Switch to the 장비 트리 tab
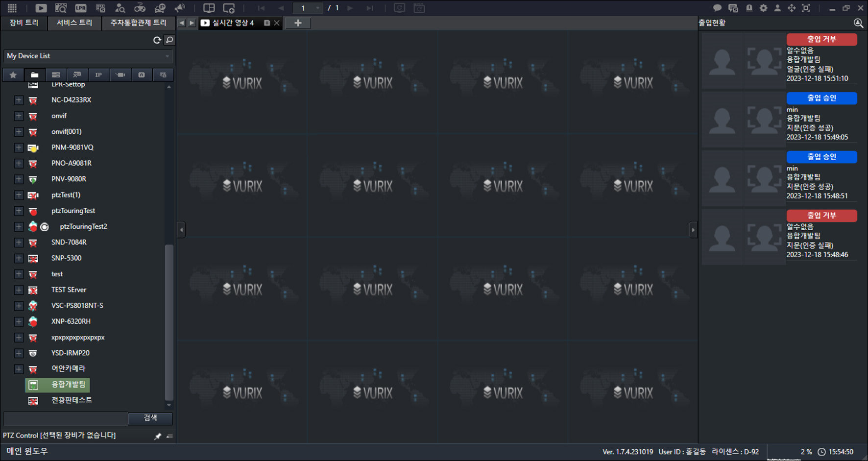The height and width of the screenshot is (461, 868). point(24,23)
